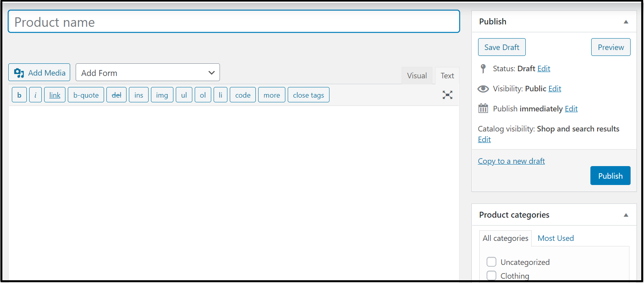Click the publish calendar icon

[483, 109]
